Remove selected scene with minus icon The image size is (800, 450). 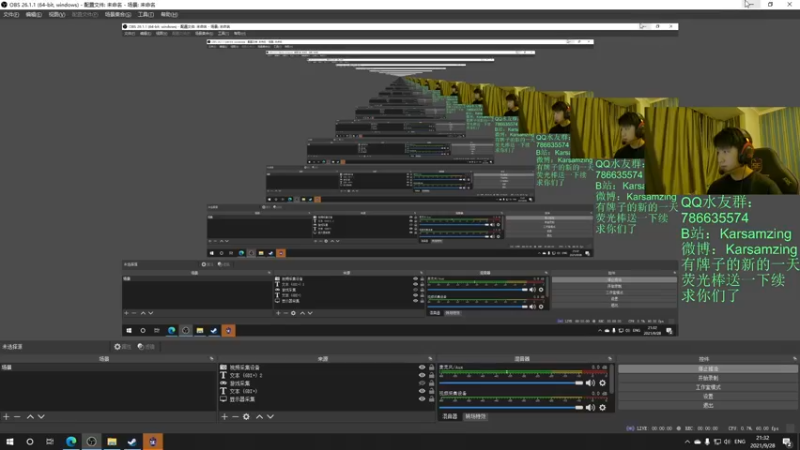(x=17, y=417)
